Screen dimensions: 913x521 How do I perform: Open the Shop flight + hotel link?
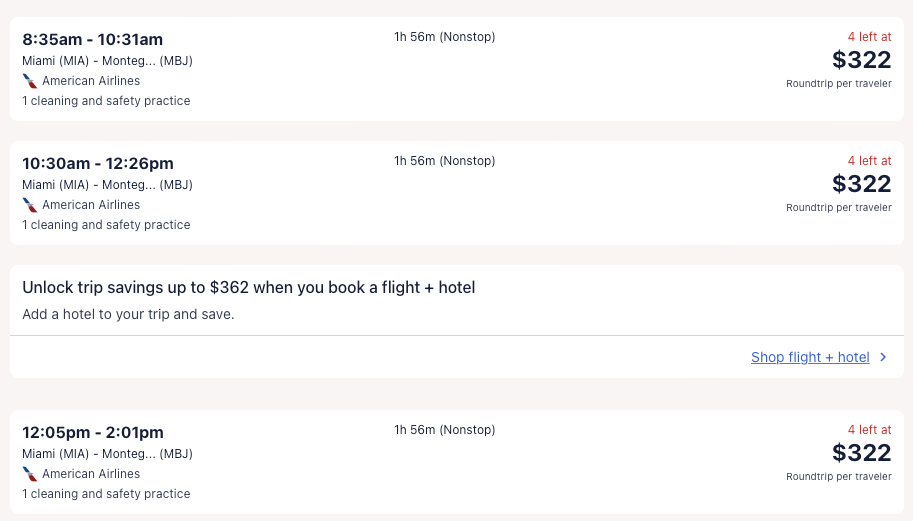pyautogui.click(x=810, y=357)
